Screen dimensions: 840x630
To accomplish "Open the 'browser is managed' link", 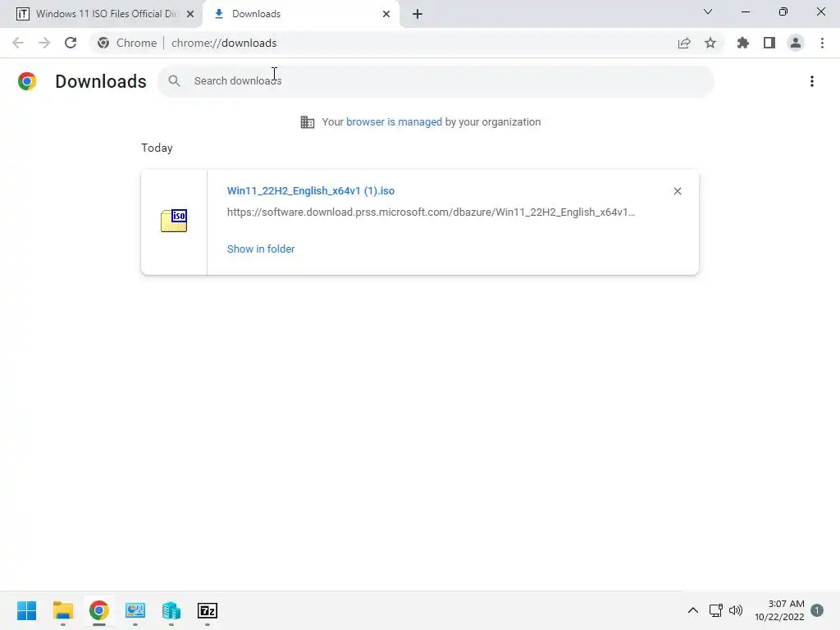I will pos(394,122).
